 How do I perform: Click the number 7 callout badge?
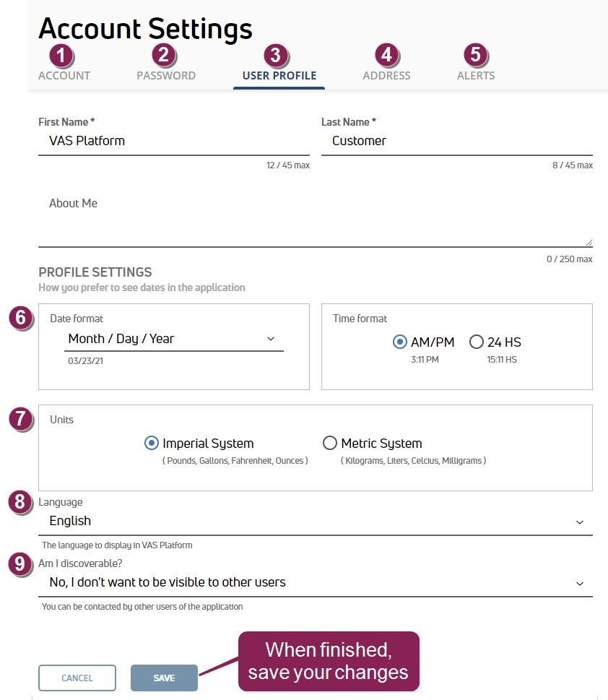22,419
